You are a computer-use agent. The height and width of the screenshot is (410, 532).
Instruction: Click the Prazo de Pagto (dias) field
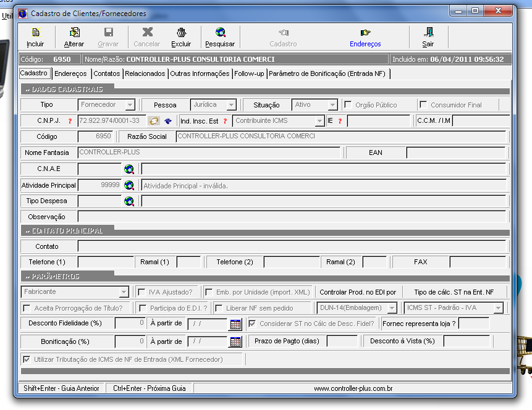pyautogui.click(x=342, y=341)
